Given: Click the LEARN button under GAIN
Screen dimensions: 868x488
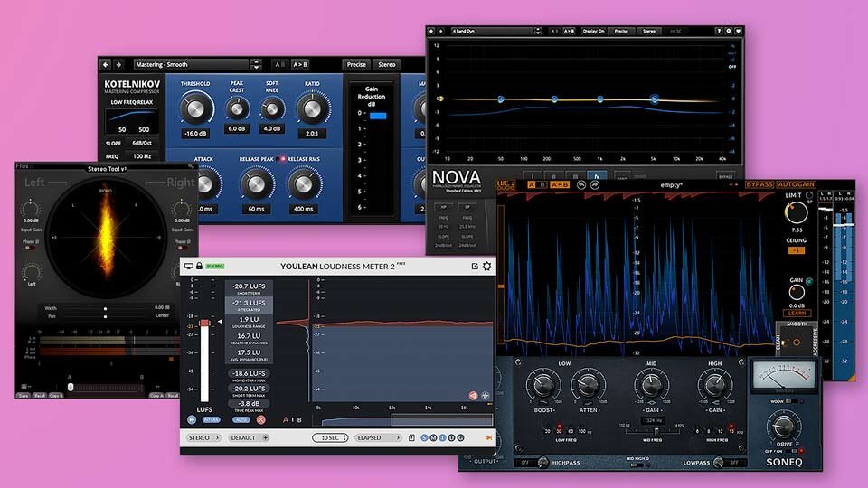Looking at the screenshot, I should pos(797,314).
